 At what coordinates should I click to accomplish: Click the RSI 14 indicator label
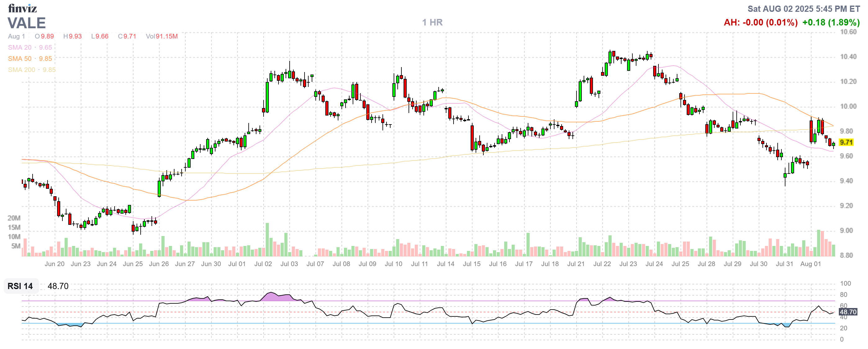pos(20,286)
